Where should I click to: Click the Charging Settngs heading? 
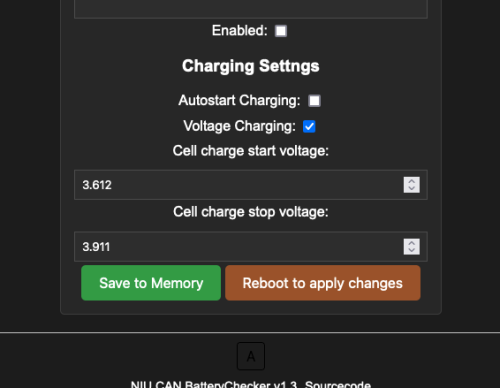[251, 66]
